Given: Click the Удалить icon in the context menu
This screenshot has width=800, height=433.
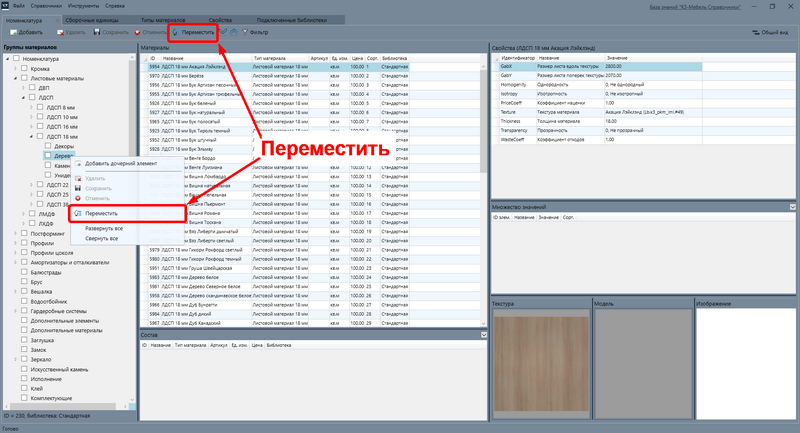Looking at the screenshot, I should point(78,179).
